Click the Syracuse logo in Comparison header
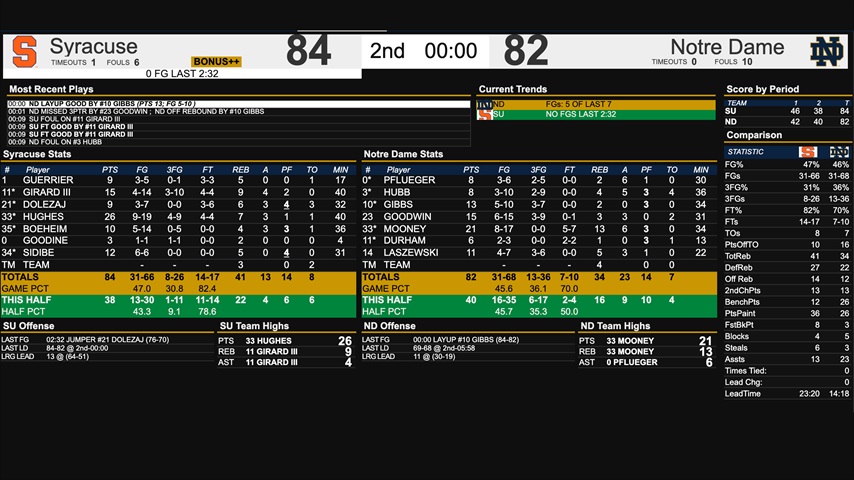Screen dimensions: 854x480 tap(807, 152)
